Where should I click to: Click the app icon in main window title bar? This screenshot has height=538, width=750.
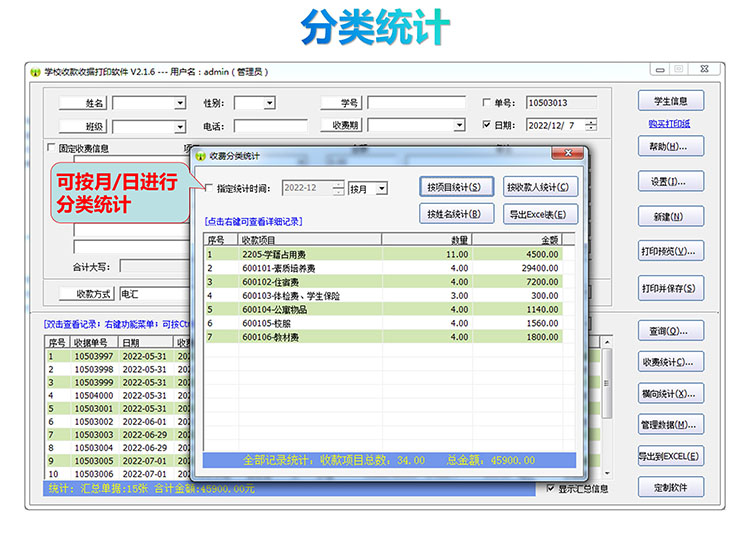pos(35,72)
